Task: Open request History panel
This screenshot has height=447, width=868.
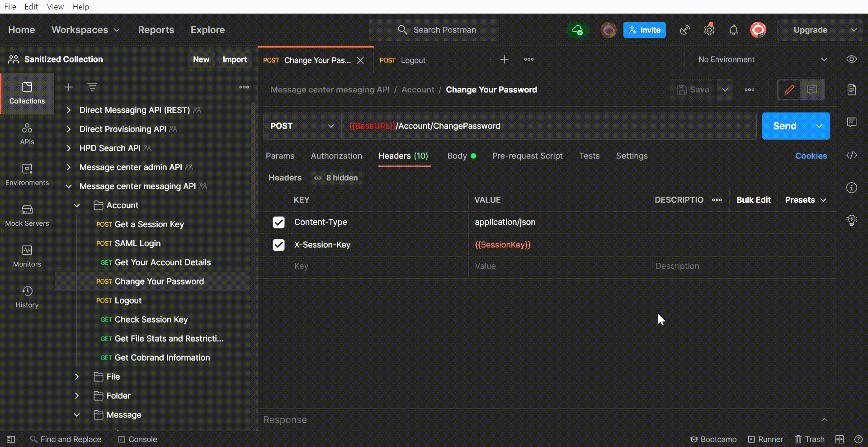Action: pyautogui.click(x=27, y=296)
